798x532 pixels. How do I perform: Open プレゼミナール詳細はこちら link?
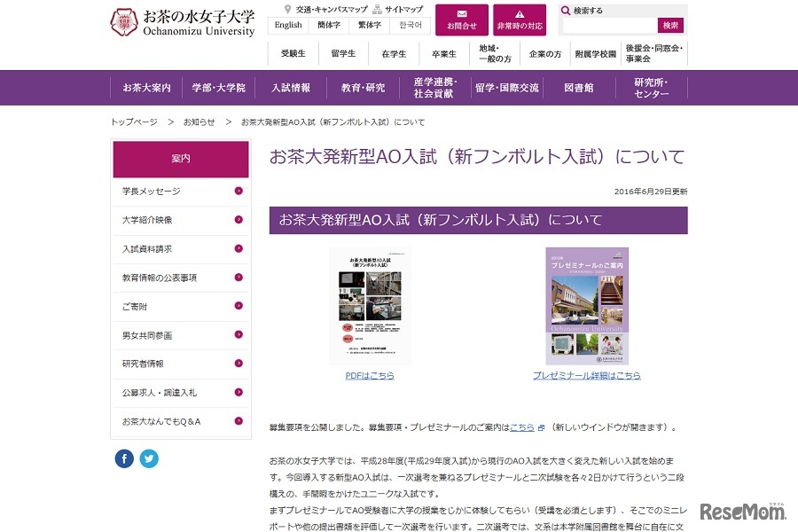tap(587, 376)
